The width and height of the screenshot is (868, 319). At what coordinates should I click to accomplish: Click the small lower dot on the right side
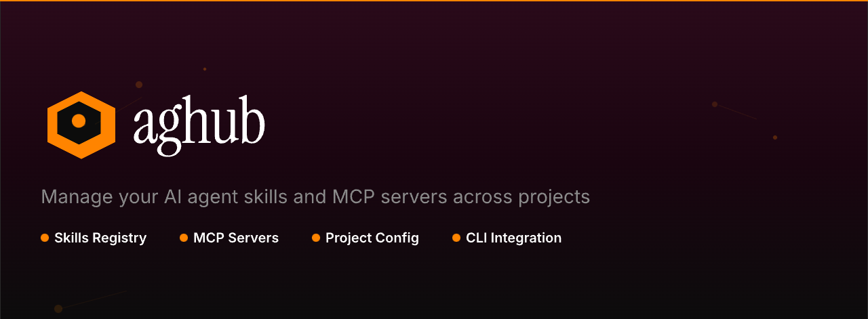click(775, 137)
